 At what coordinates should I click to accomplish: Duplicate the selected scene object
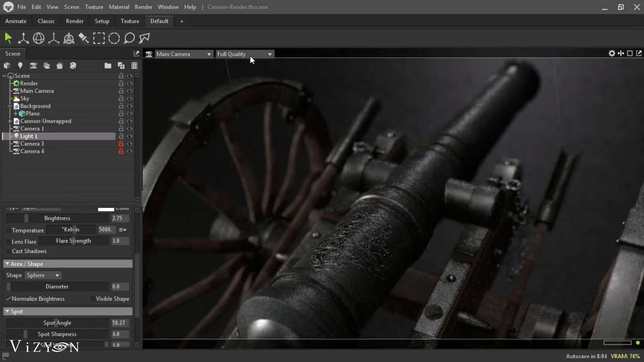pyautogui.click(x=121, y=66)
